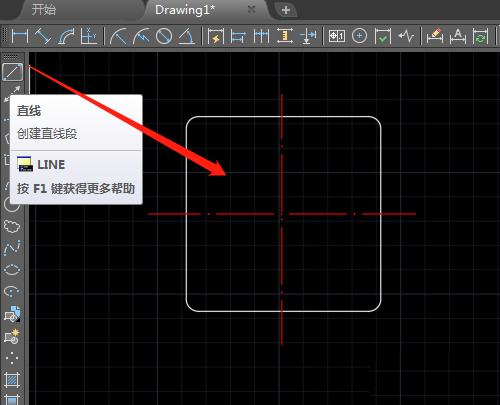Image resolution: width=500 pixels, height=405 pixels.
Task: Select the Aligned dimension tool
Action: (x=43, y=36)
